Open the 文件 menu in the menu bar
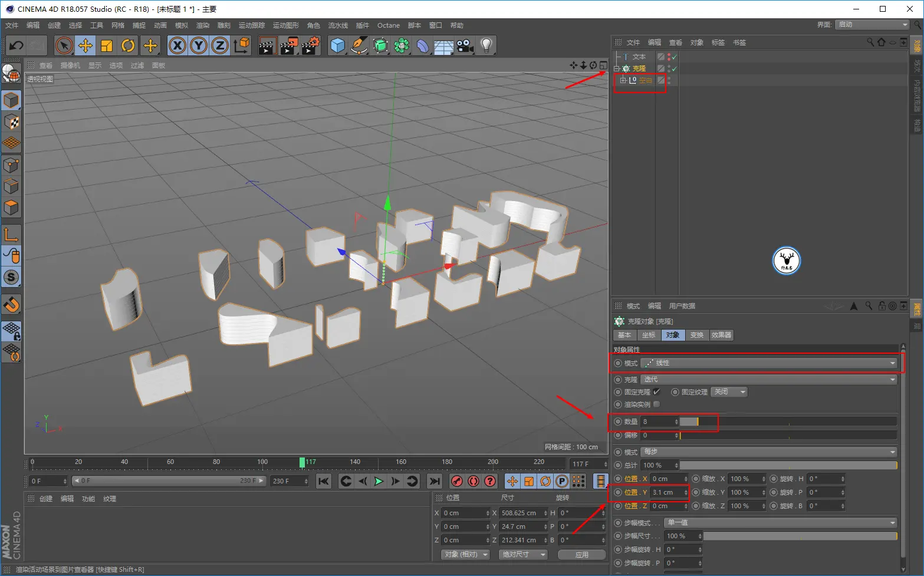924x576 pixels. 12,25
